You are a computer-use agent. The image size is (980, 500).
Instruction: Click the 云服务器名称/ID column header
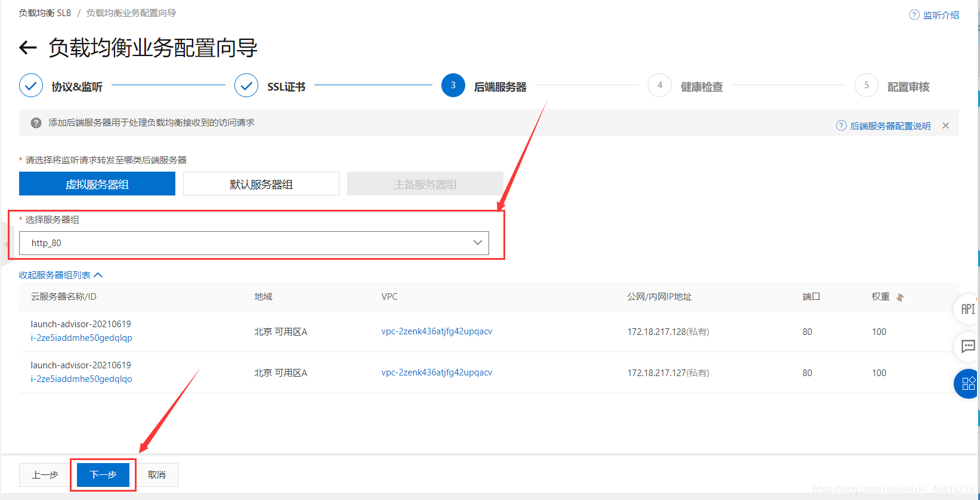64,297
